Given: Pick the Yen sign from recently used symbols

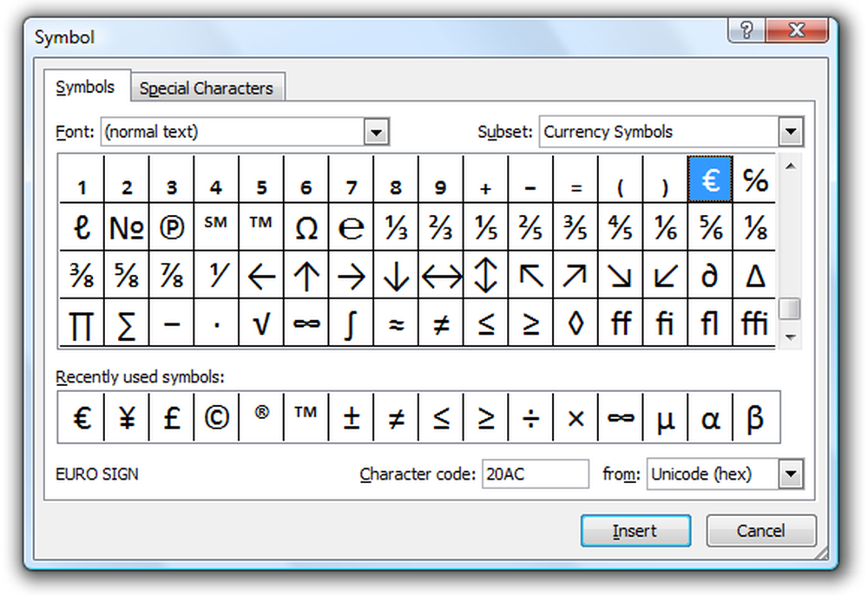Looking at the screenshot, I should [127, 417].
